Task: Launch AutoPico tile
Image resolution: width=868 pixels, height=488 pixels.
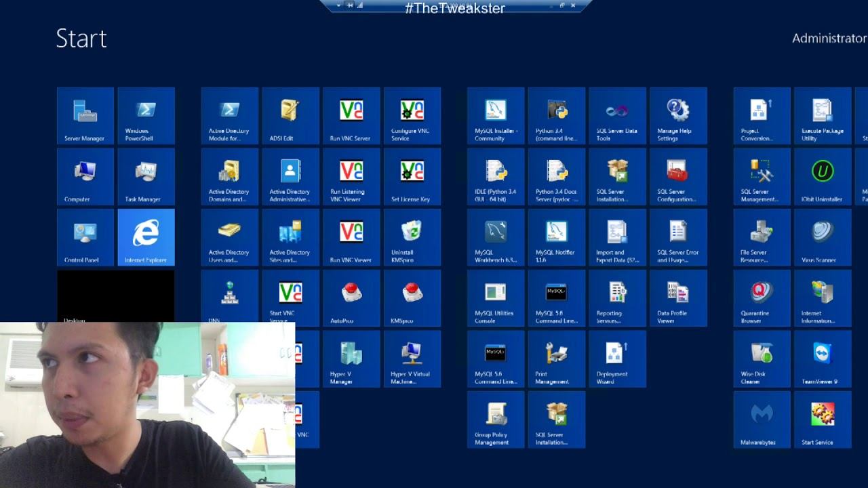Action: pos(351,298)
